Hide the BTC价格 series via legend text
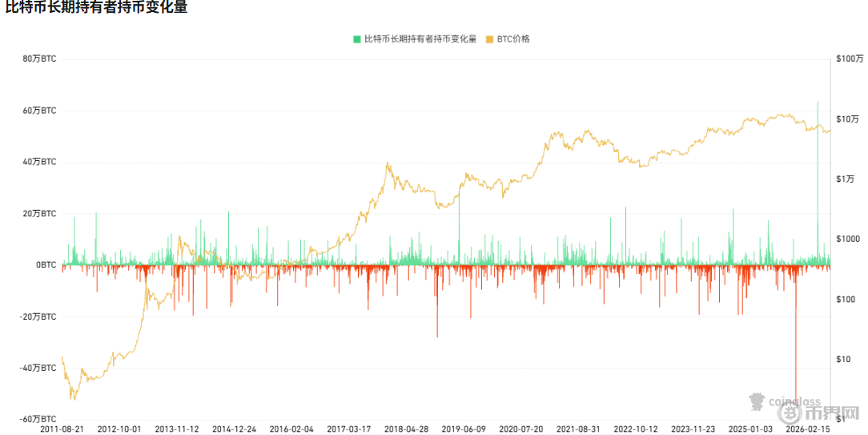The width and height of the screenshot is (868, 435). (x=513, y=39)
